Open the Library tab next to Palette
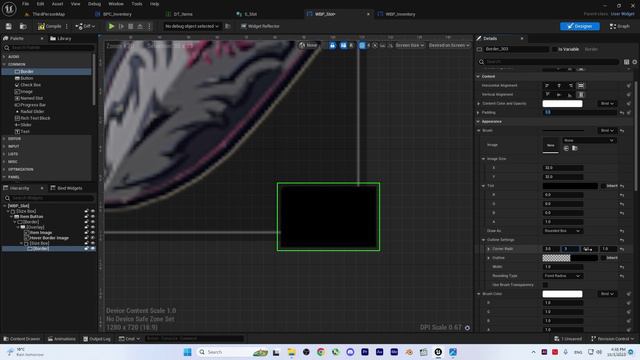 [61, 38]
